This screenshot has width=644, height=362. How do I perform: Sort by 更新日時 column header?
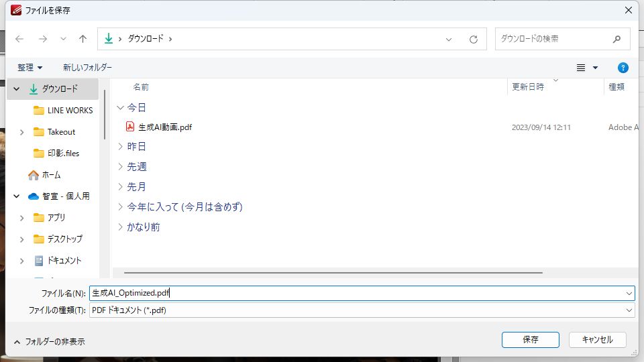click(x=528, y=87)
